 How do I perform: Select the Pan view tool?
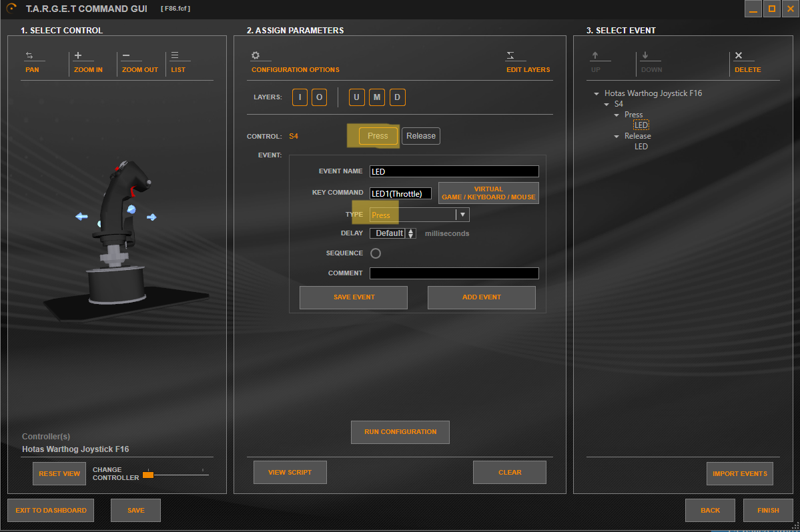point(32,62)
